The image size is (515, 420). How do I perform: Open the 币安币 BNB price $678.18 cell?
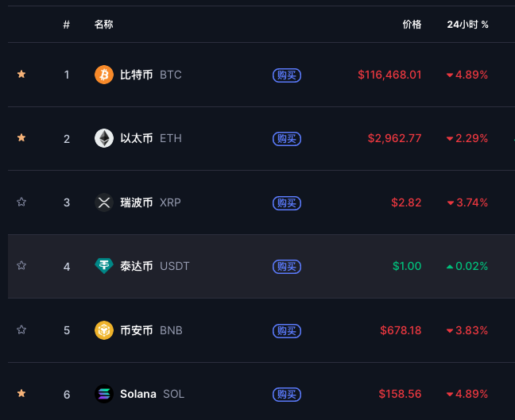pyautogui.click(x=401, y=330)
